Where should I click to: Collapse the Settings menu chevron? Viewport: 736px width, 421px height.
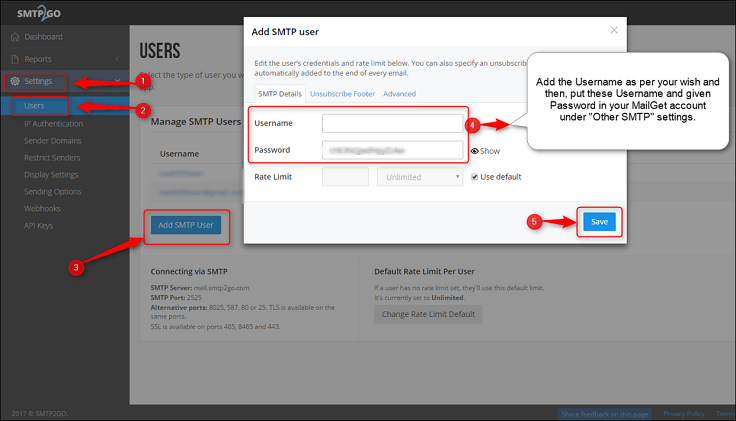click(117, 81)
